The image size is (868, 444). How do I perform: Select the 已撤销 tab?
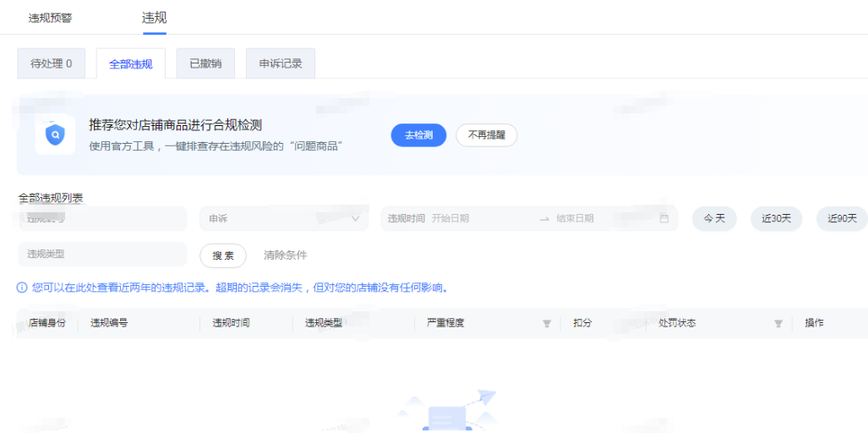click(x=205, y=63)
